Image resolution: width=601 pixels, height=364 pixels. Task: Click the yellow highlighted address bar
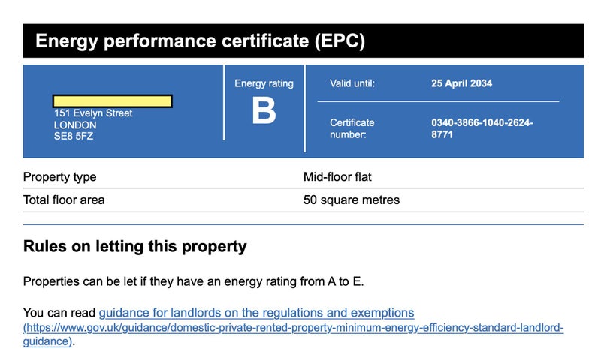[x=113, y=101]
